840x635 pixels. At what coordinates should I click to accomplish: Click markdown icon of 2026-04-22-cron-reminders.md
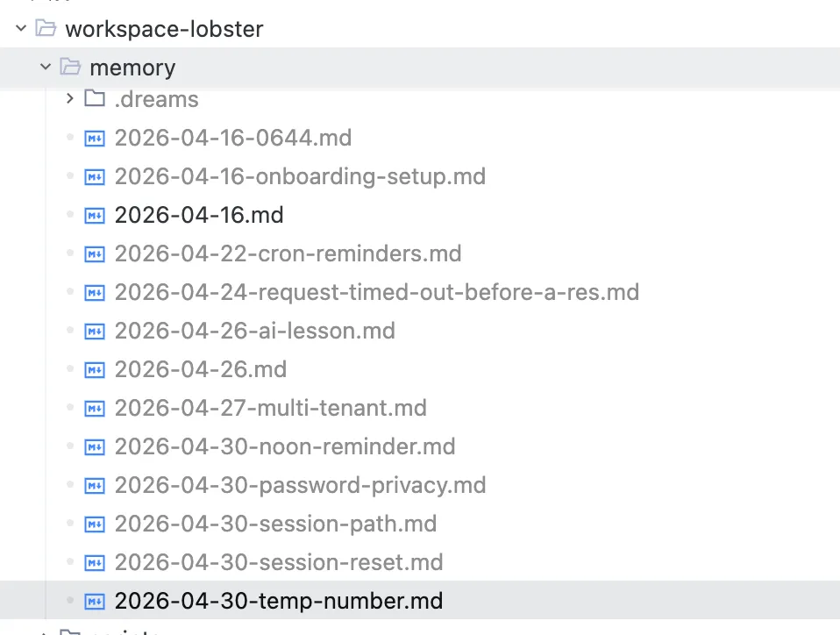click(95, 254)
